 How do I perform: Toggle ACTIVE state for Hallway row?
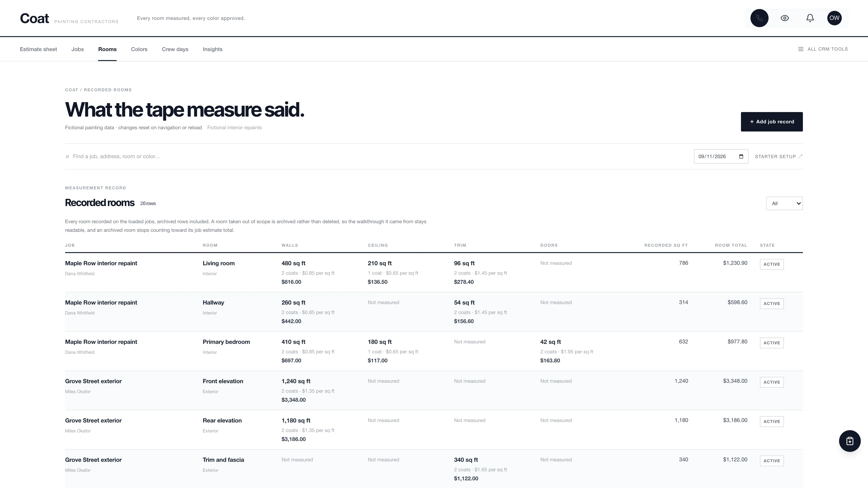pos(772,304)
